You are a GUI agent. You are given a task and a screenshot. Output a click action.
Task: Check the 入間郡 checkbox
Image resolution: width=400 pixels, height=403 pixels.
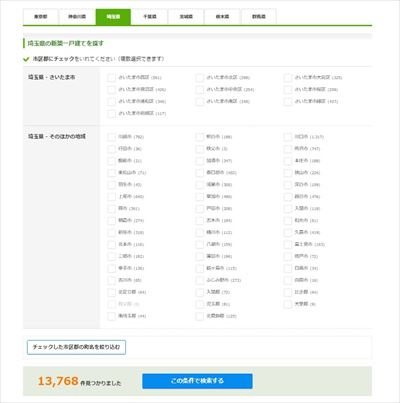click(x=200, y=292)
